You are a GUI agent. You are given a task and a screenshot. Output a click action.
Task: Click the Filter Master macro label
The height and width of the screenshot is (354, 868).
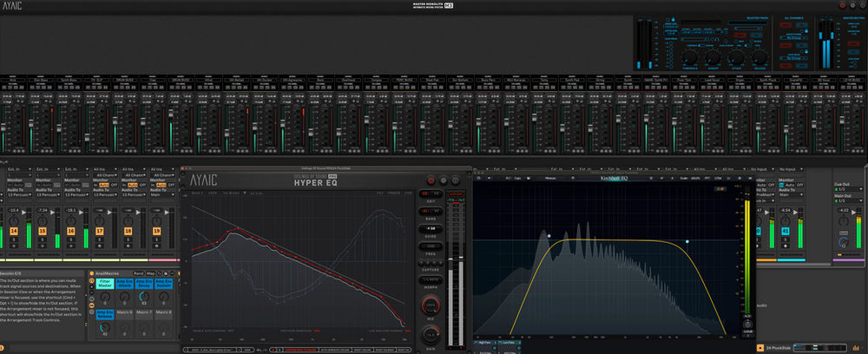(104, 284)
